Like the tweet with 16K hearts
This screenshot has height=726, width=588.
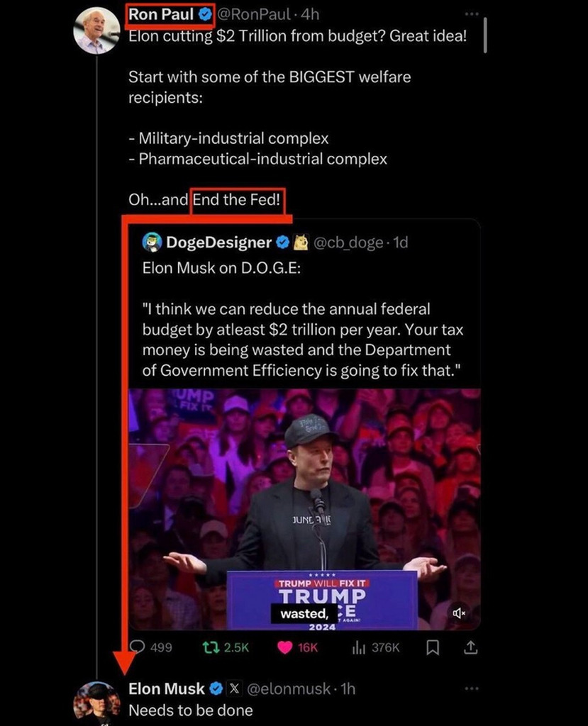285,647
